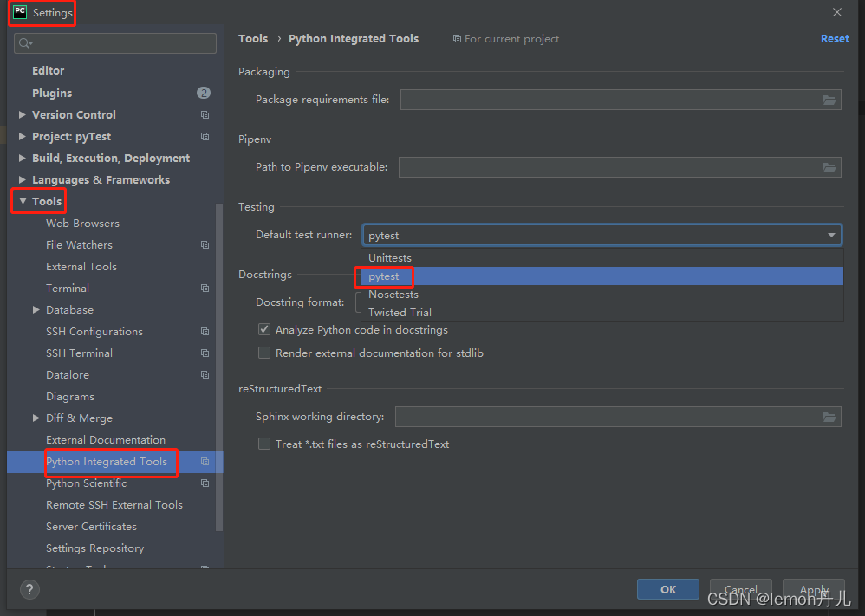Open the help question mark button
The height and width of the screenshot is (616, 865).
pos(29,589)
